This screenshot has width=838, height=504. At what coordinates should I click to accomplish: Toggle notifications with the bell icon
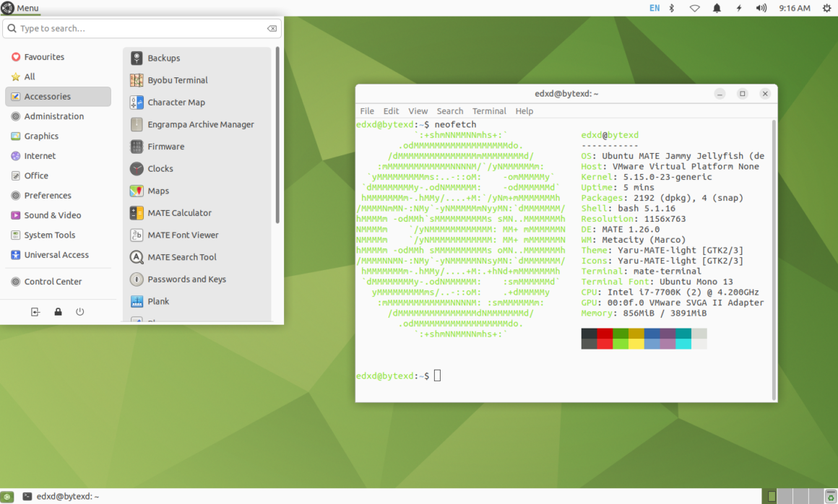click(x=716, y=8)
